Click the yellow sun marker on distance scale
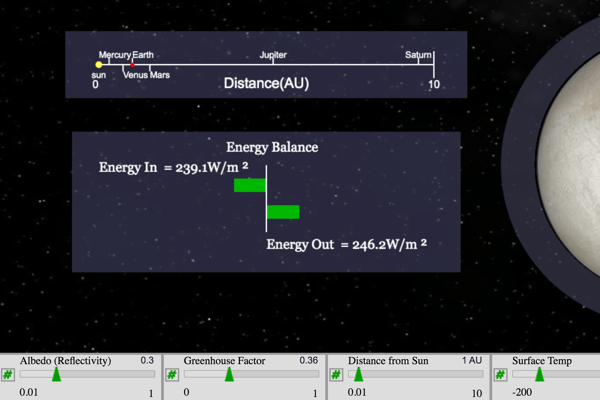This screenshot has width=600, height=400. pyautogui.click(x=99, y=65)
